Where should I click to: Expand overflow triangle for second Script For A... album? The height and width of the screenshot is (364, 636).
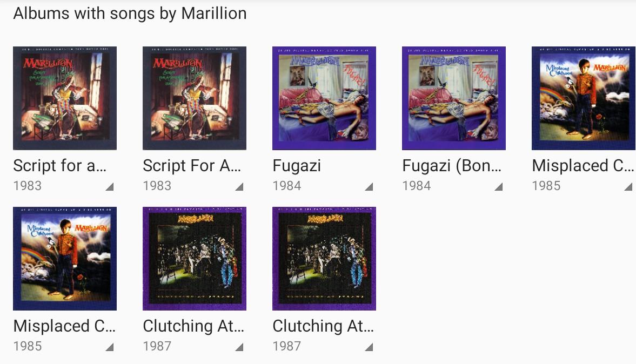pyautogui.click(x=239, y=186)
